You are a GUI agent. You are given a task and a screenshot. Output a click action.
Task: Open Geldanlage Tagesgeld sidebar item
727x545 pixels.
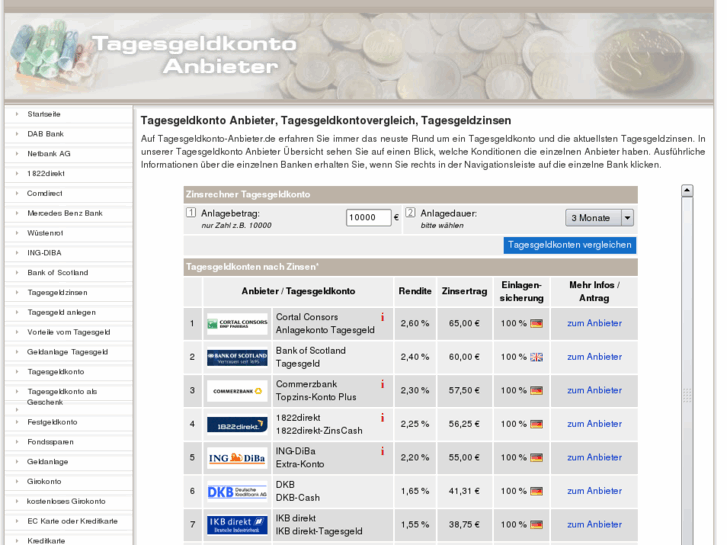pos(67,352)
